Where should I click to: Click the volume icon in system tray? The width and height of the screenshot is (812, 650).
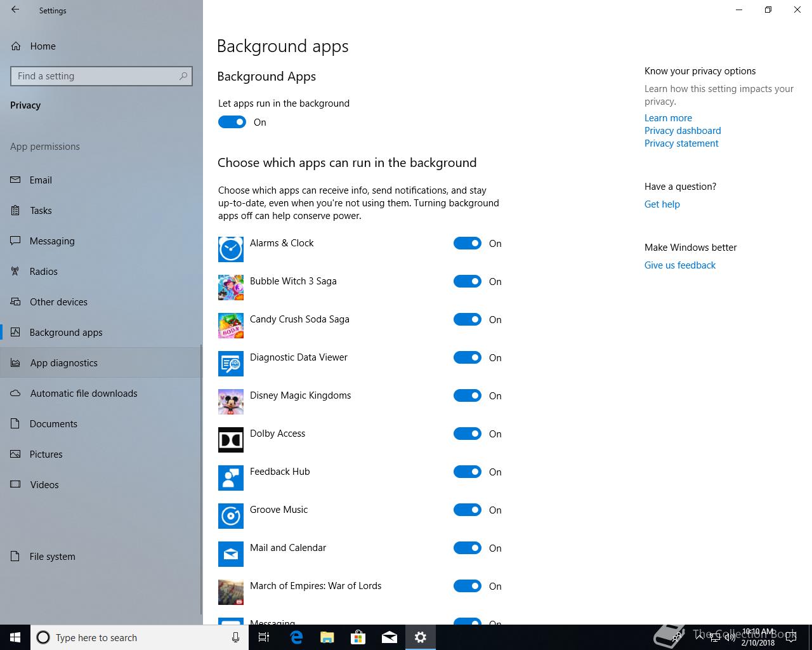pos(730,637)
